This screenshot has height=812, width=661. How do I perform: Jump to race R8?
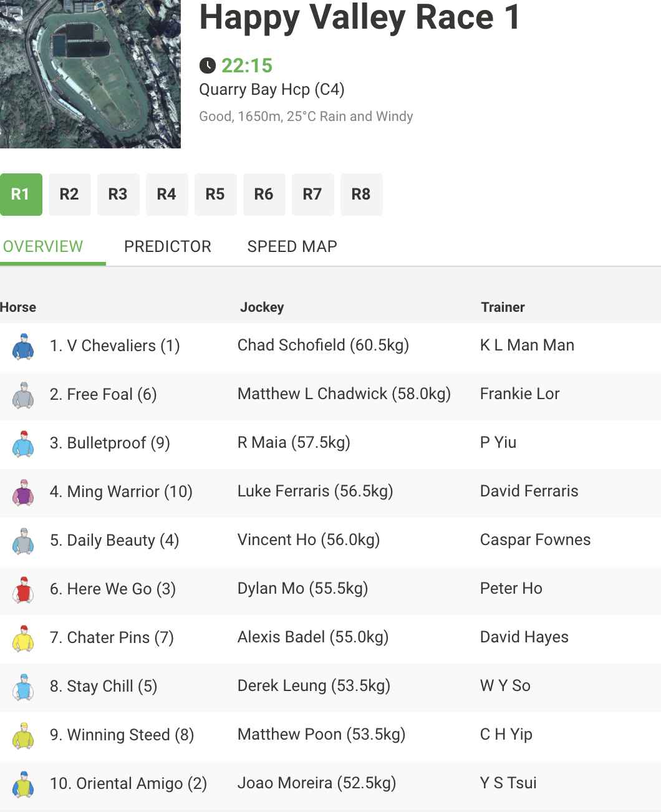tap(361, 195)
